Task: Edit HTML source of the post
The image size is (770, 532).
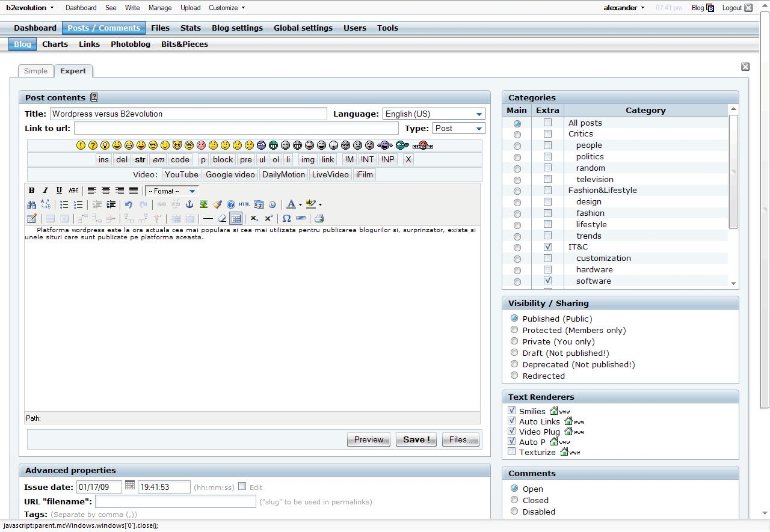Action: point(245,204)
